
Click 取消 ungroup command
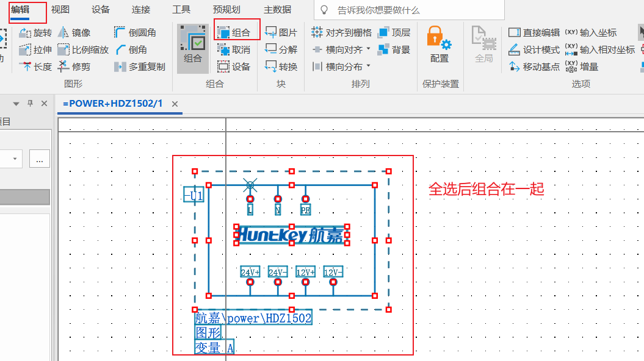[234, 50]
